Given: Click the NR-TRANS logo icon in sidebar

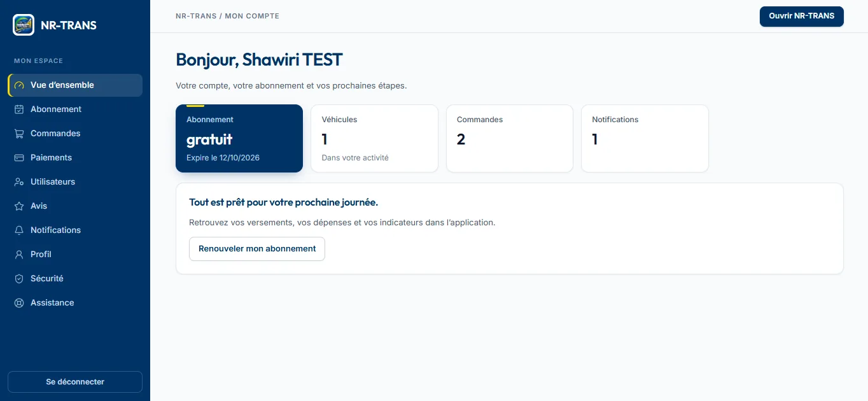Looking at the screenshot, I should (24, 25).
